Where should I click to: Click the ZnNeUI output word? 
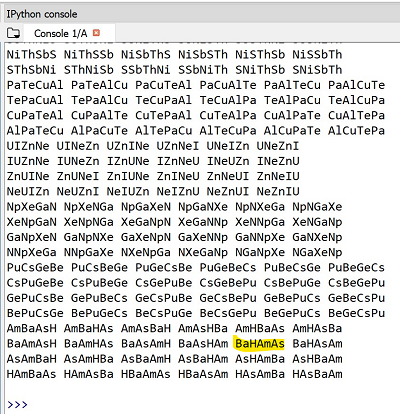point(228,176)
